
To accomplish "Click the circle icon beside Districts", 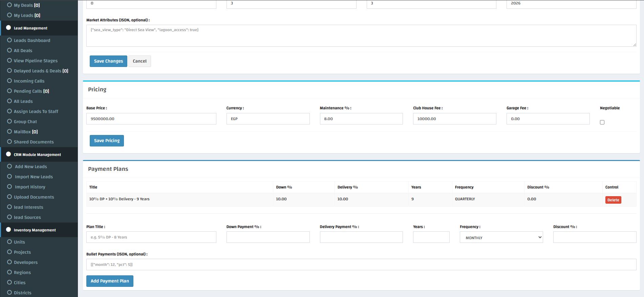I will tap(9, 292).
